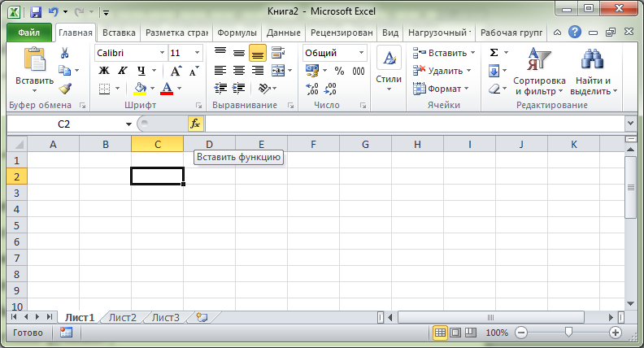Decrease font size with small A icon
This screenshot has height=348, width=644.
point(194,71)
